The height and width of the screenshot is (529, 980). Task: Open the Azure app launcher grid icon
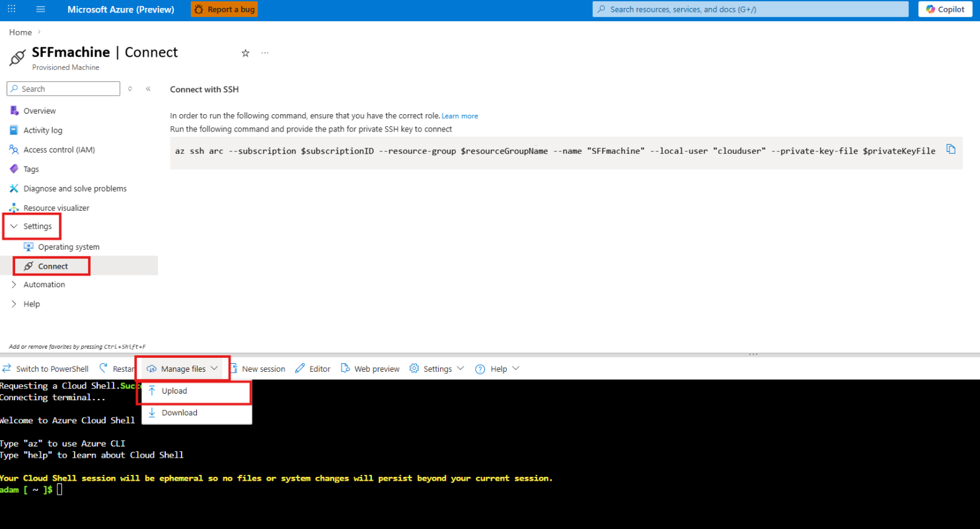coord(11,9)
